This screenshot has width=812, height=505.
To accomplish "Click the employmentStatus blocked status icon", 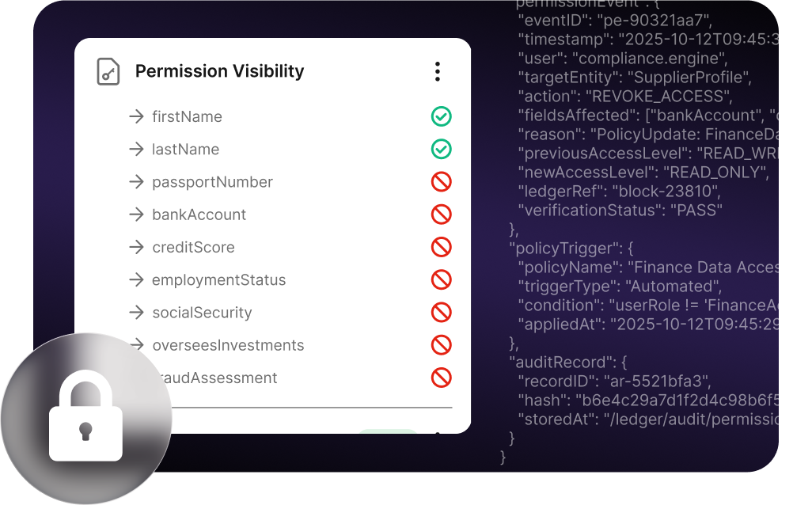I will [441, 279].
